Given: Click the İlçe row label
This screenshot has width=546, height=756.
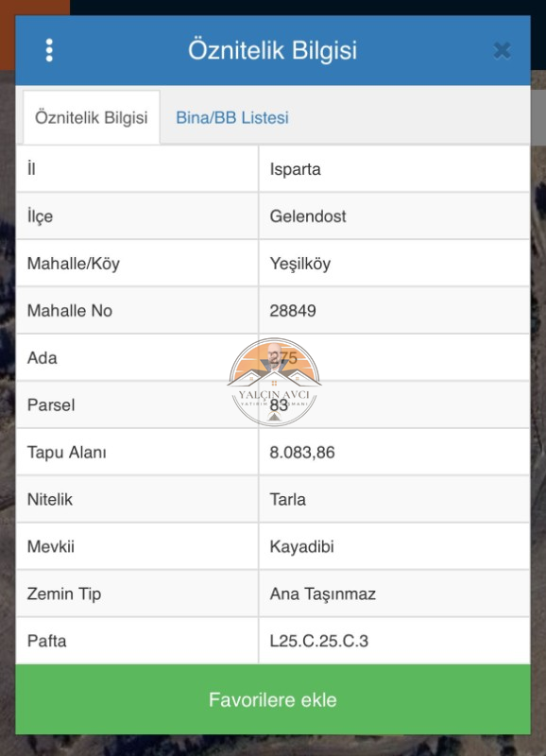Looking at the screenshot, I should point(40,216).
